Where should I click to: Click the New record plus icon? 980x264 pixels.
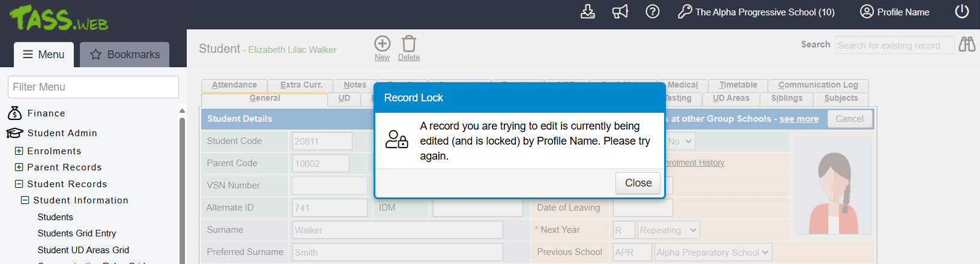point(382,44)
